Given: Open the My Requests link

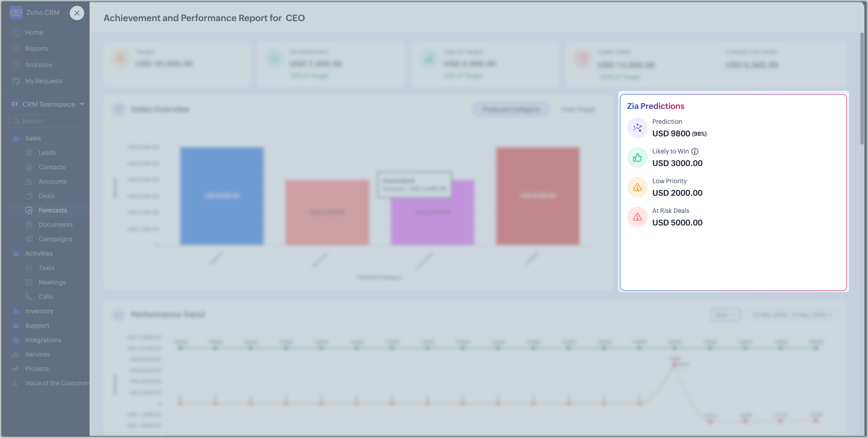Looking at the screenshot, I should (44, 81).
